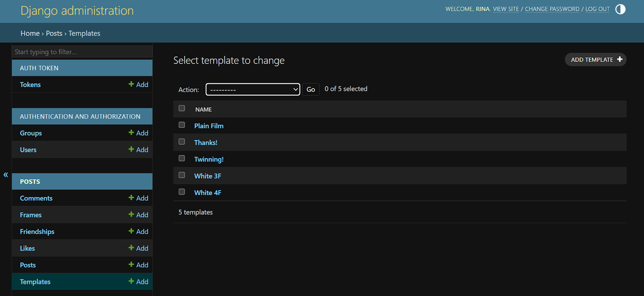Check the box for Plain Film
Viewport: 644px width, 296px height.
pyautogui.click(x=182, y=125)
